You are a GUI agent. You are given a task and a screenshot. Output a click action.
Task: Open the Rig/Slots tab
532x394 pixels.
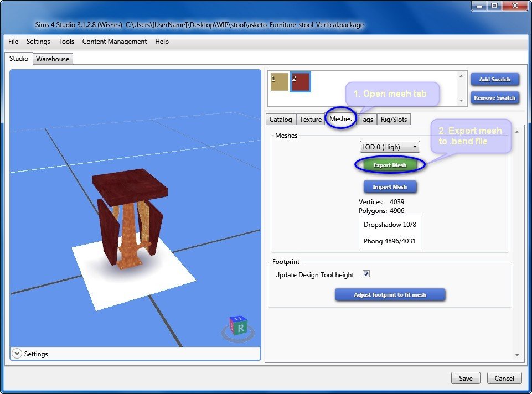(x=394, y=120)
